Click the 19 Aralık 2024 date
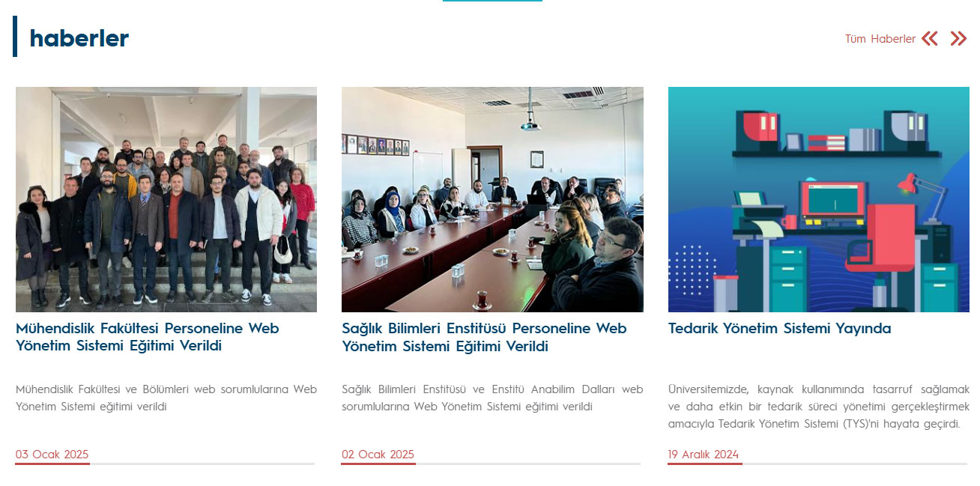This screenshot has width=980, height=486. [704, 455]
